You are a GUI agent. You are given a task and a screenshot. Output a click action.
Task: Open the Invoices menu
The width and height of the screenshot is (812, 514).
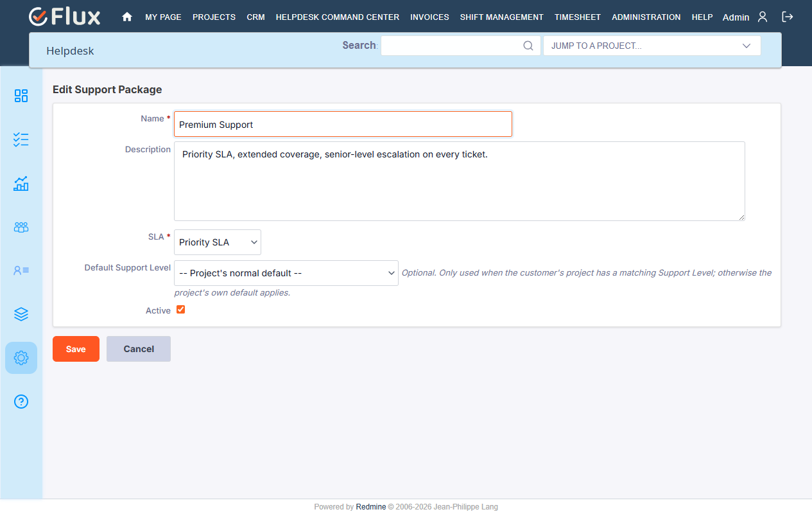(429, 17)
